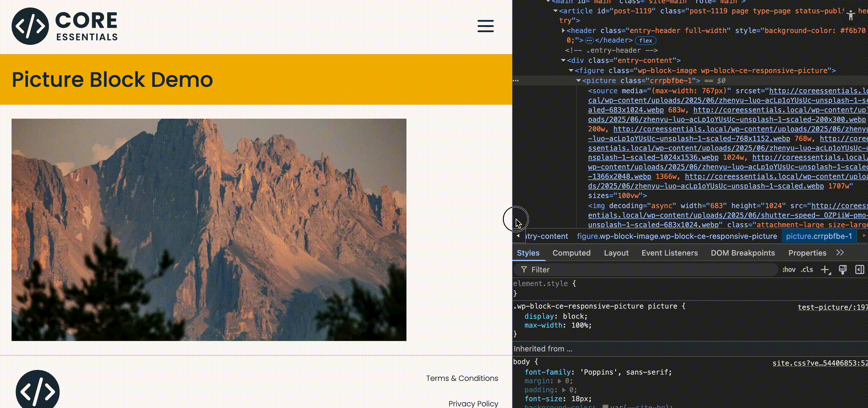Click the paintbrush rendering emulation icon
This screenshot has height=408, width=868.
(x=842, y=270)
